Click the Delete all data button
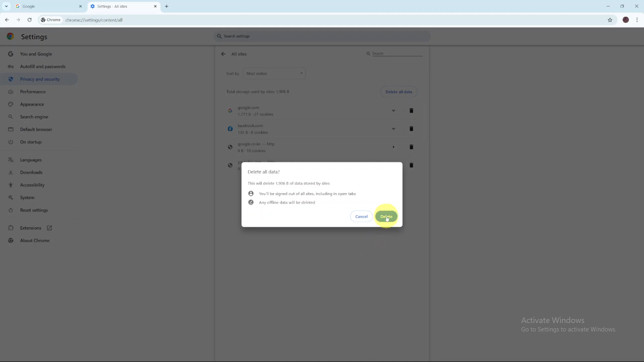 (x=398, y=92)
